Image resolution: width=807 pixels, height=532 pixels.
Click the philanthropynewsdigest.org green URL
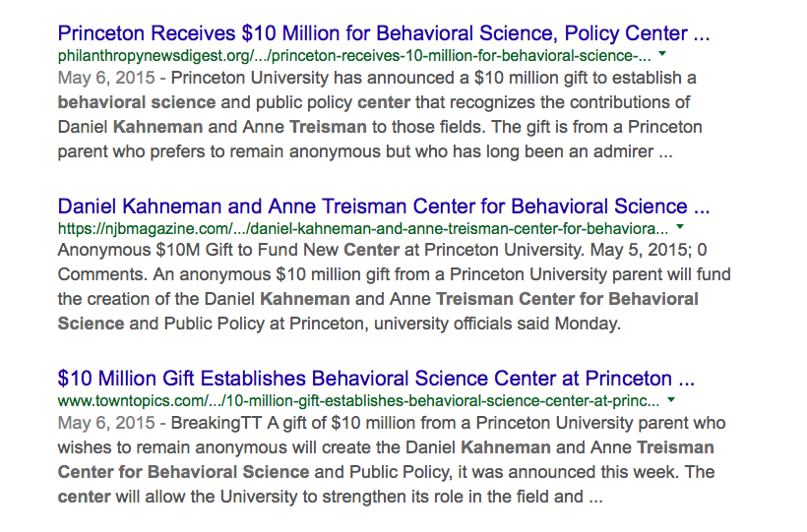point(354,55)
